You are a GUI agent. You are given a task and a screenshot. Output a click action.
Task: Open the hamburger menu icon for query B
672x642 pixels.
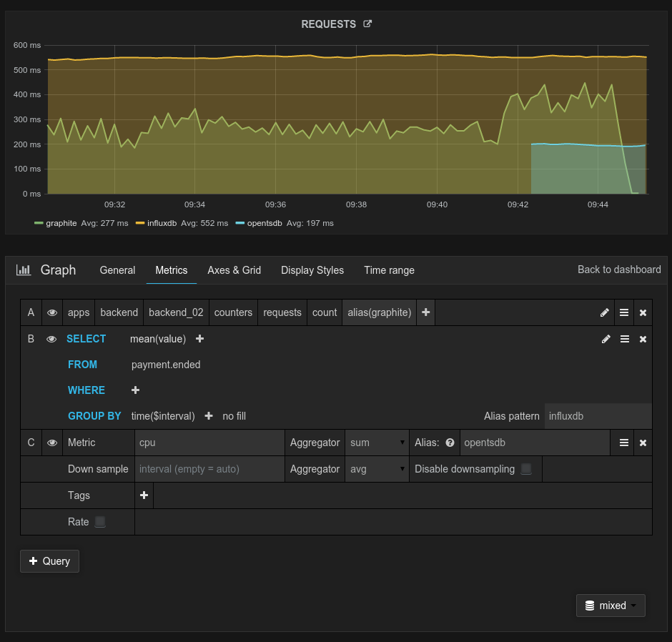[x=624, y=339]
